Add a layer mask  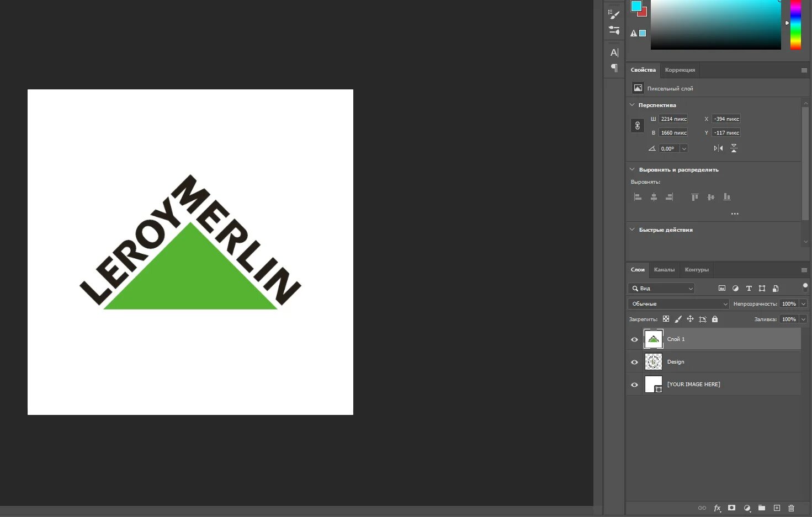(x=731, y=508)
